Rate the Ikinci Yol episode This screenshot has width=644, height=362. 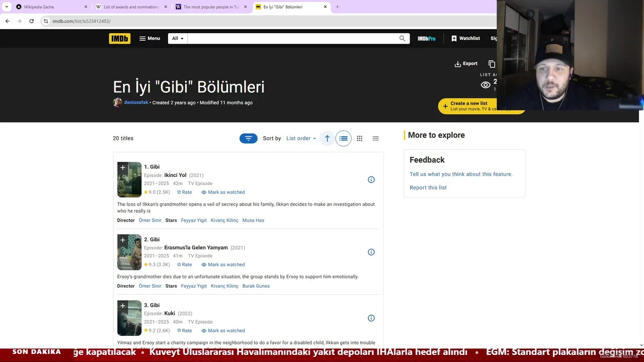tap(184, 192)
